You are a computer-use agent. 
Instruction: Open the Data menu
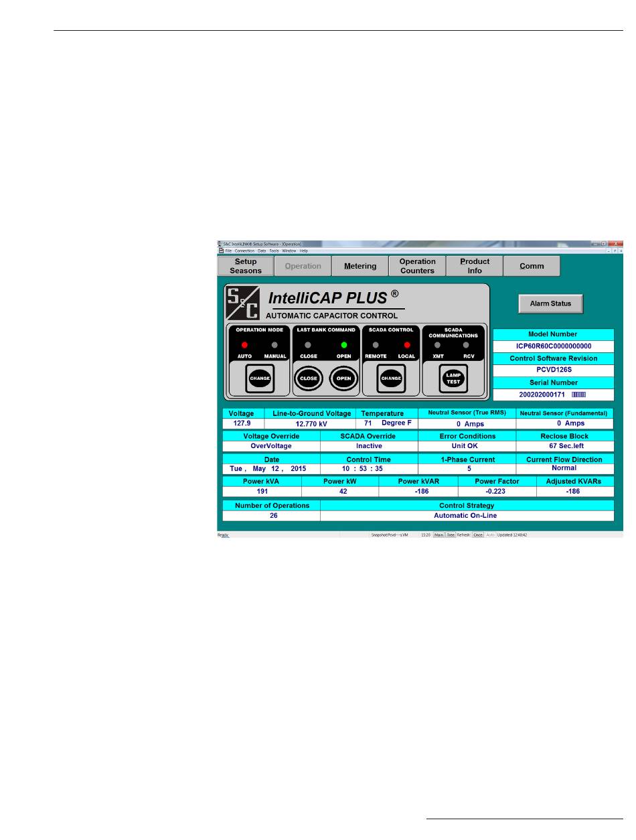(x=262, y=251)
